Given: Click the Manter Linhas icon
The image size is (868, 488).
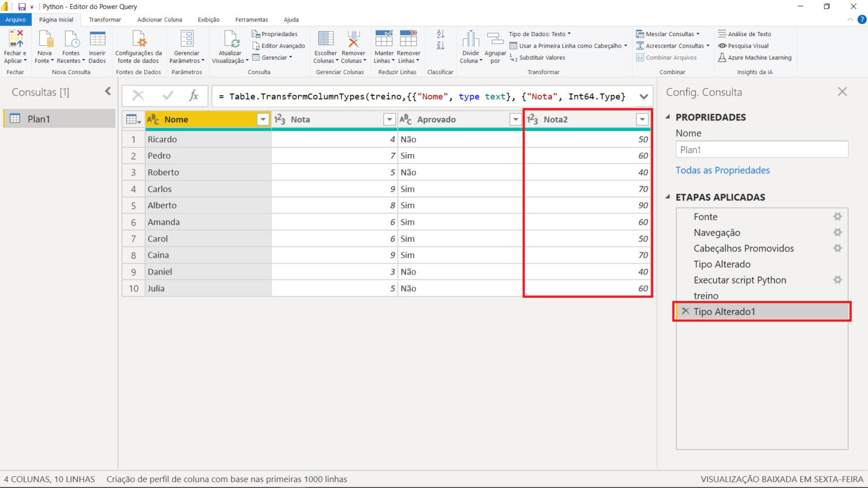Looking at the screenshot, I should [x=384, y=39].
